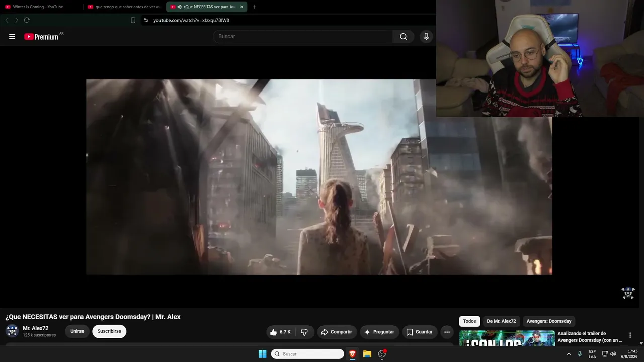Click the microphone icon in system tray
This screenshot has height=362, width=644.
pos(580,354)
